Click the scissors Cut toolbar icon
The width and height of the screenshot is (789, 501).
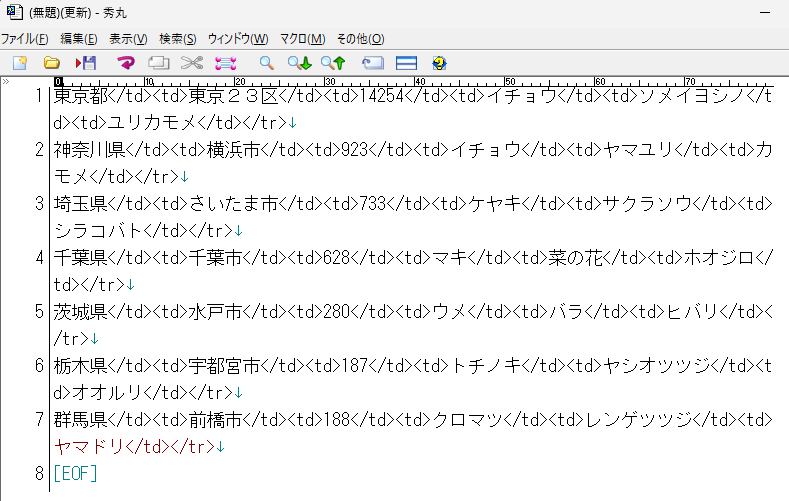pyautogui.click(x=192, y=63)
